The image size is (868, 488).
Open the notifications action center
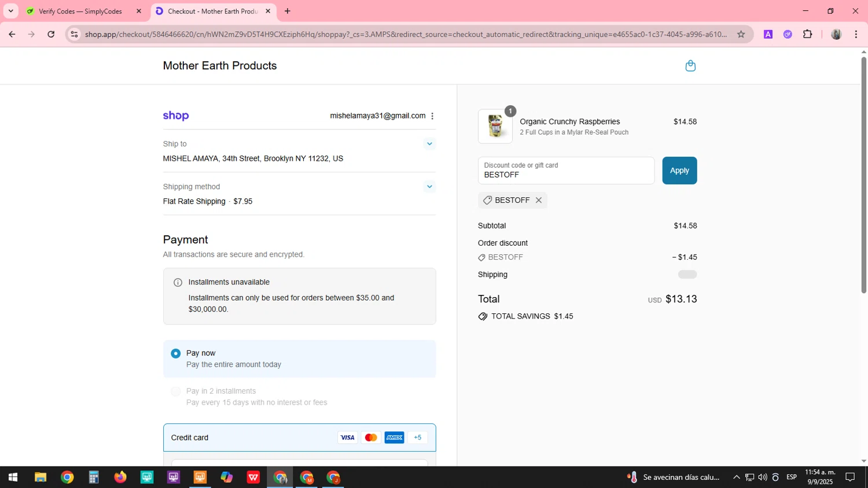point(850,478)
